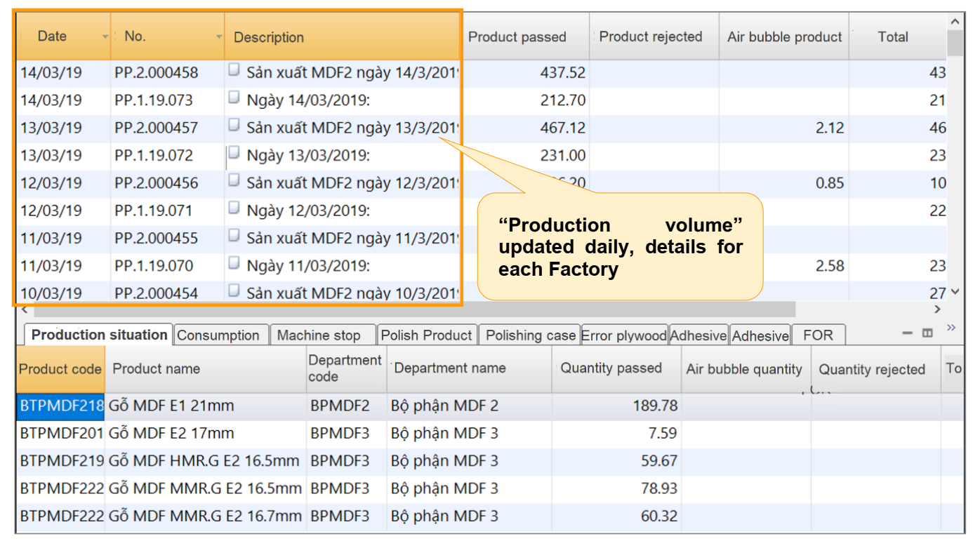Image resolution: width=980 pixels, height=541 pixels.
Task: Click the document icon in row PP.1.19.072
Action: pos(234,153)
